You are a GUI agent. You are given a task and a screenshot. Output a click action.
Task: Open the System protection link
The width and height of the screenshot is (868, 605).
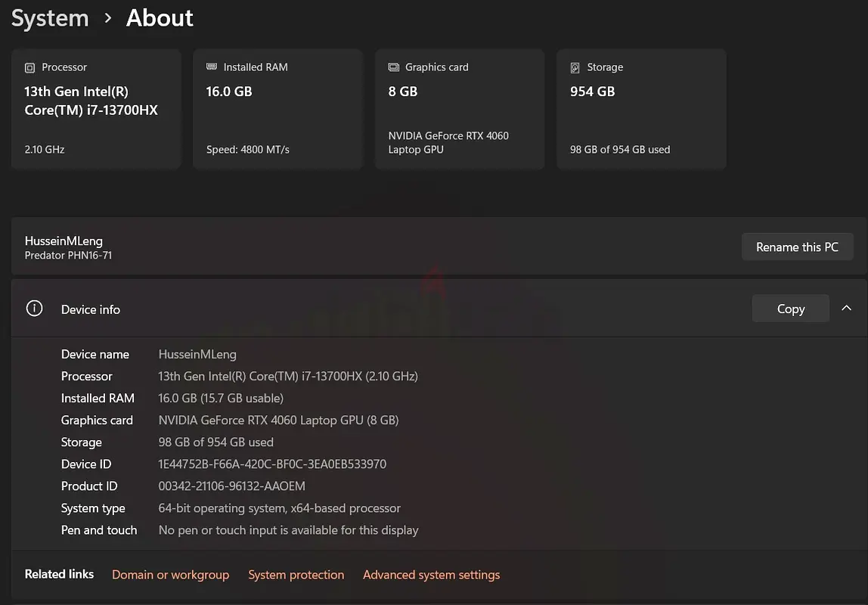296,575
